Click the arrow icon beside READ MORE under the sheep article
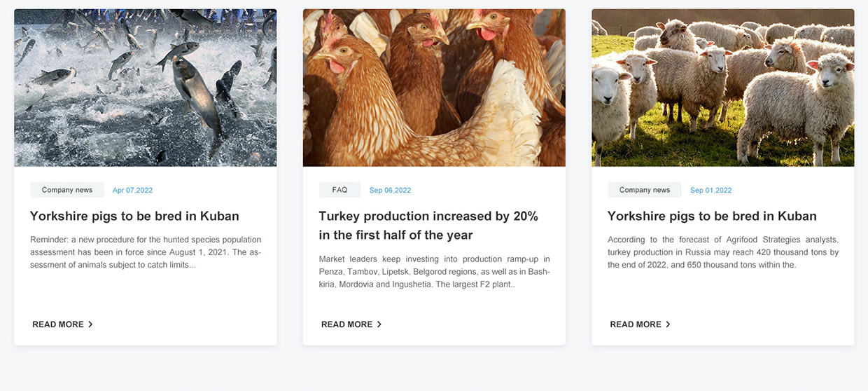Screen dimensions: 868x391 pyautogui.click(x=668, y=324)
